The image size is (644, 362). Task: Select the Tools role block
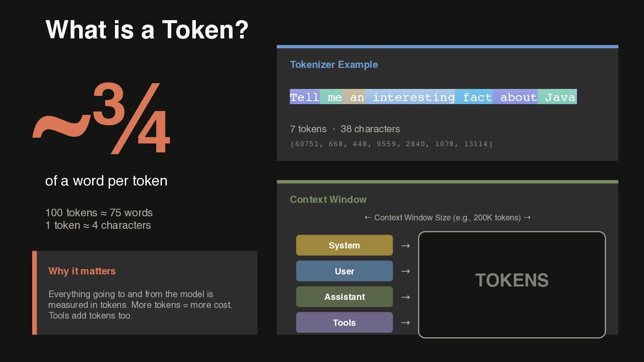(x=344, y=323)
